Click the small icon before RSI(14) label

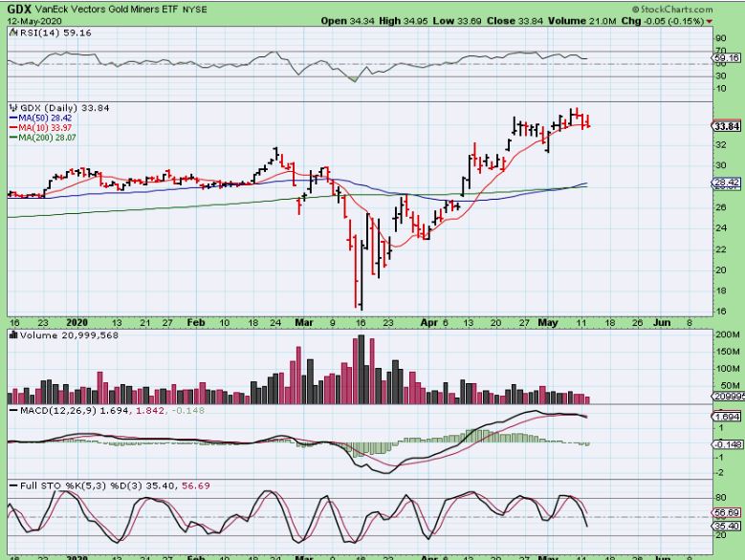pyautogui.click(x=12, y=32)
